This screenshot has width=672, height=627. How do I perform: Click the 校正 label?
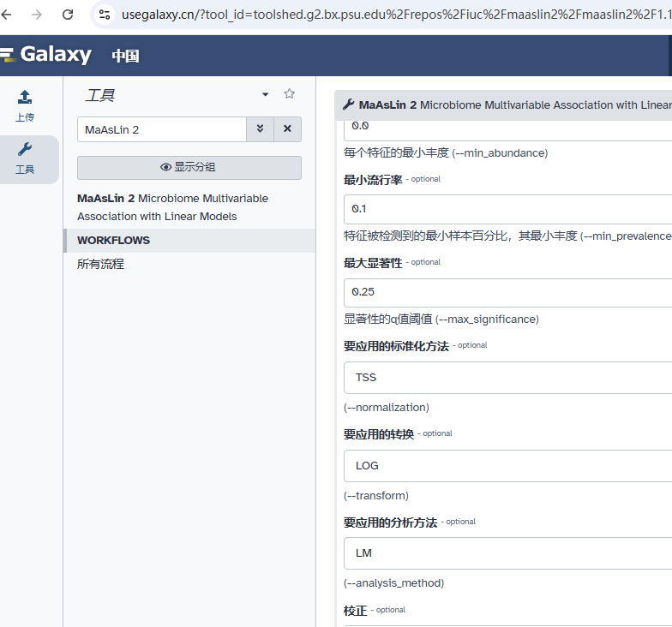pyautogui.click(x=355, y=611)
